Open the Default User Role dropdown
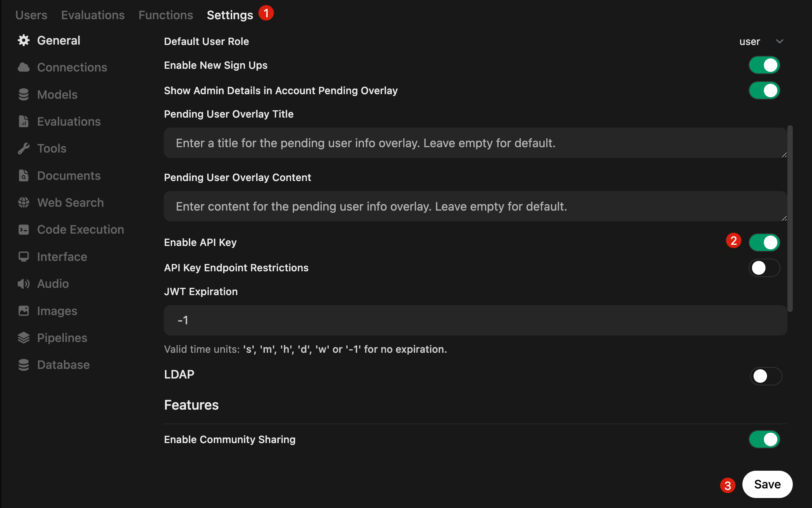Viewport: 812px width, 508px height. click(761, 42)
